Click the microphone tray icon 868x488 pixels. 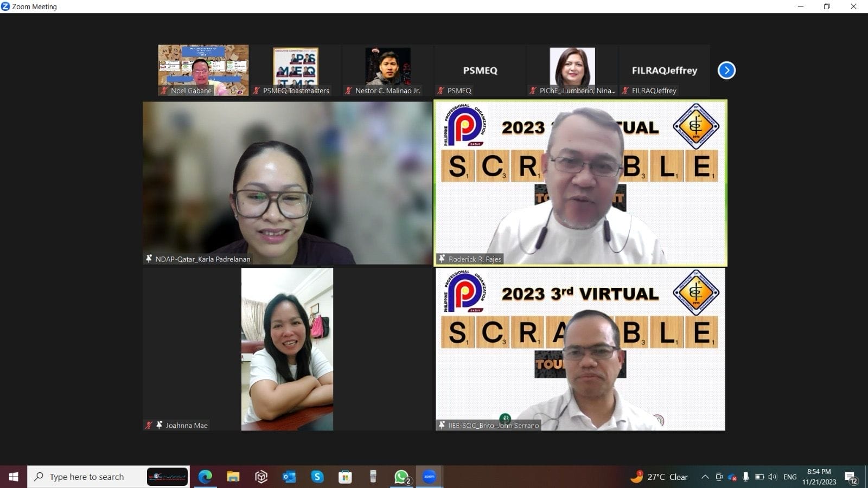coord(746,477)
